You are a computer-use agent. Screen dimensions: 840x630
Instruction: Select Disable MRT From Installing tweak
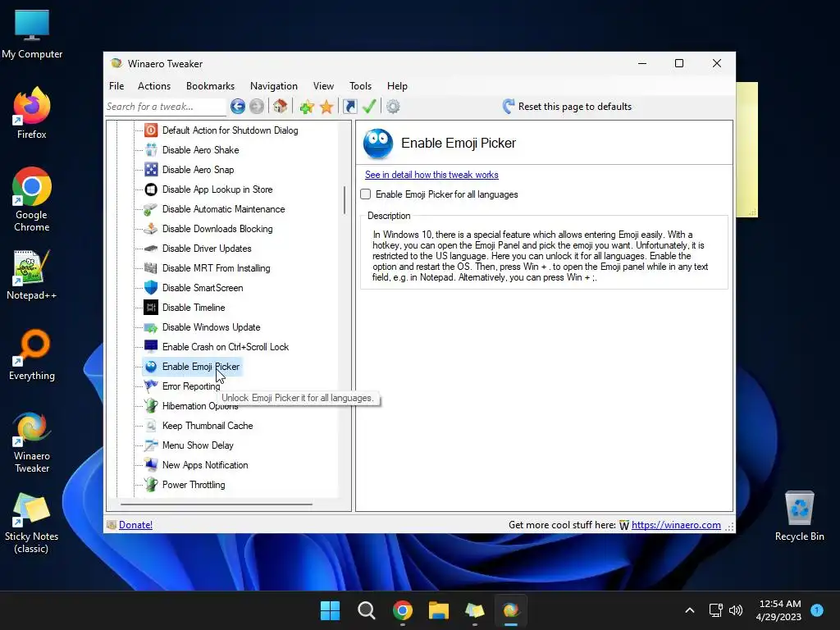pyautogui.click(x=216, y=268)
